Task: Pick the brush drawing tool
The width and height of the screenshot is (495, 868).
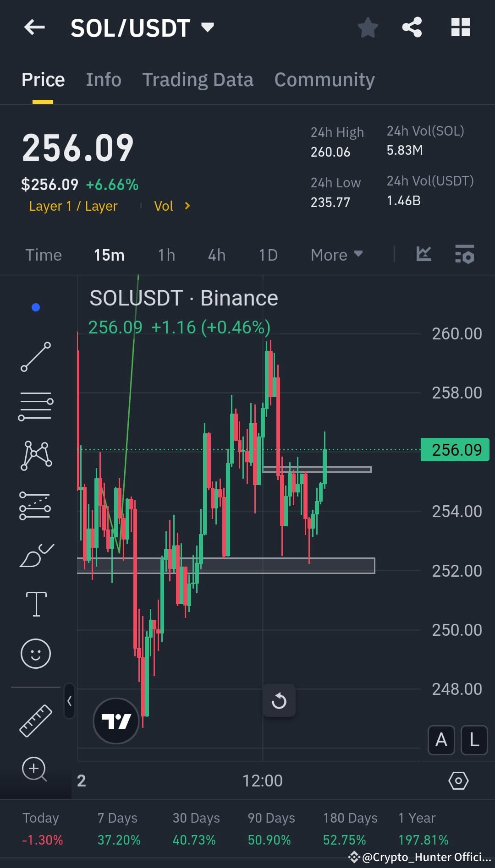Action: (36, 554)
